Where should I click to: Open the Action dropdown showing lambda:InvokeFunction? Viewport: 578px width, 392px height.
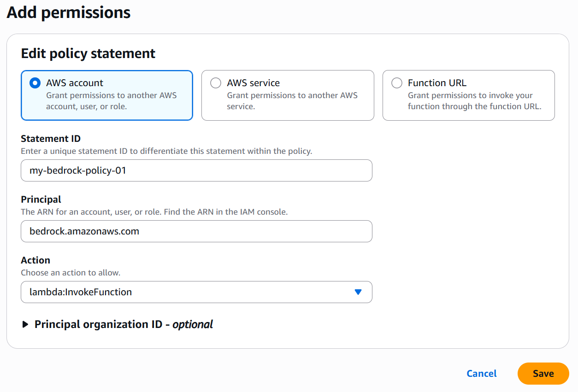[189, 292]
